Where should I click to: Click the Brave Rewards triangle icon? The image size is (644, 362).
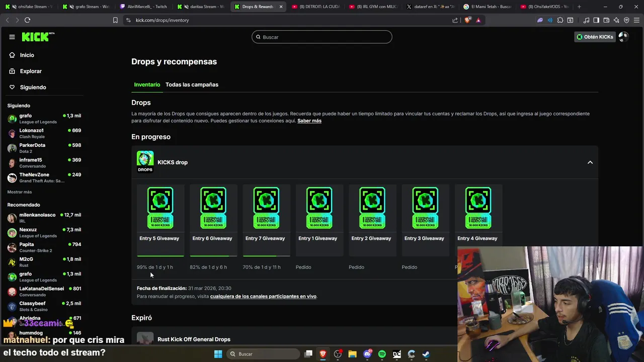click(478, 20)
